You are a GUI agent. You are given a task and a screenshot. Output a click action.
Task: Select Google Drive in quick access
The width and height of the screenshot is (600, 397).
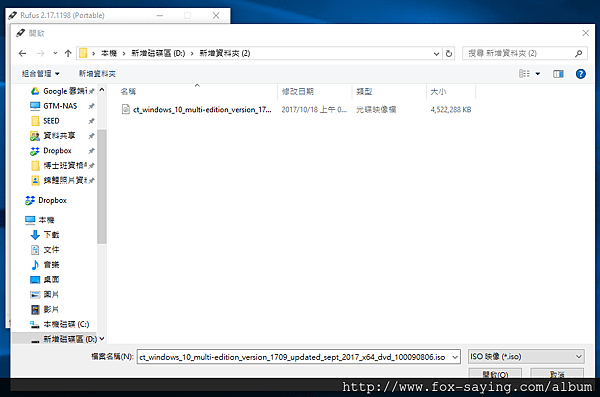(62, 91)
